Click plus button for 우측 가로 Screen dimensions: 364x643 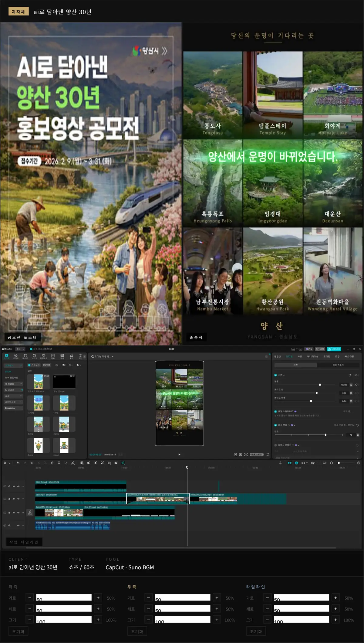click(217, 598)
